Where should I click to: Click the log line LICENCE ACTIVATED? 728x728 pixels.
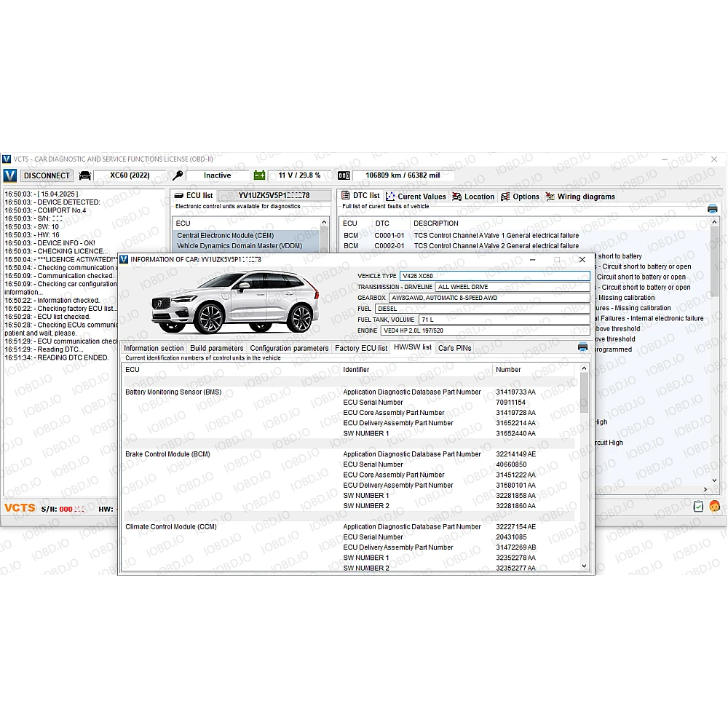coord(60,260)
